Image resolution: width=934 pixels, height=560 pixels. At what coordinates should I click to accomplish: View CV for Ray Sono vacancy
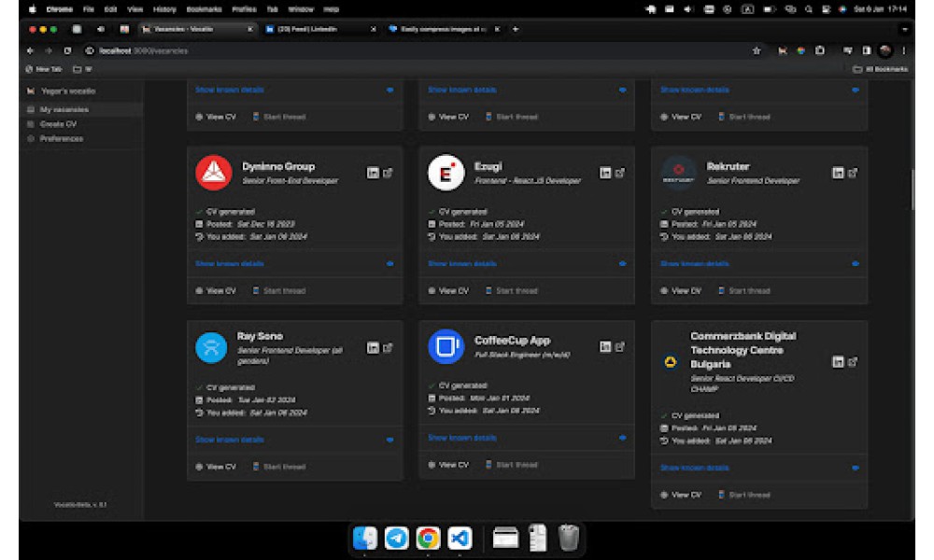pyautogui.click(x=216, y=468)
